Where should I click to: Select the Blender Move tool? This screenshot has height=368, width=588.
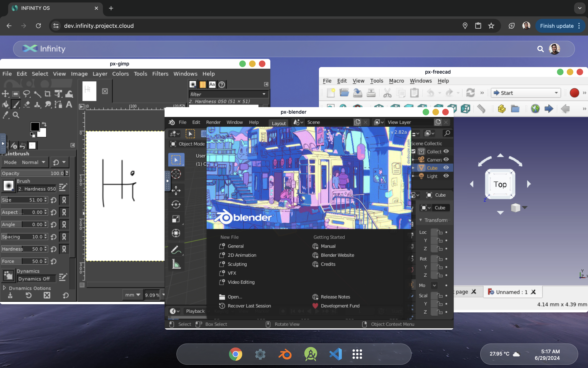[176, 190]
